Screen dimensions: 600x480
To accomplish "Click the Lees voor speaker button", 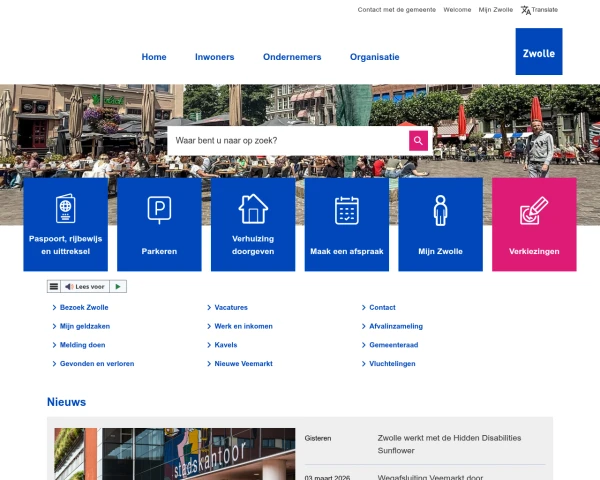I will [x=85, y=287].
